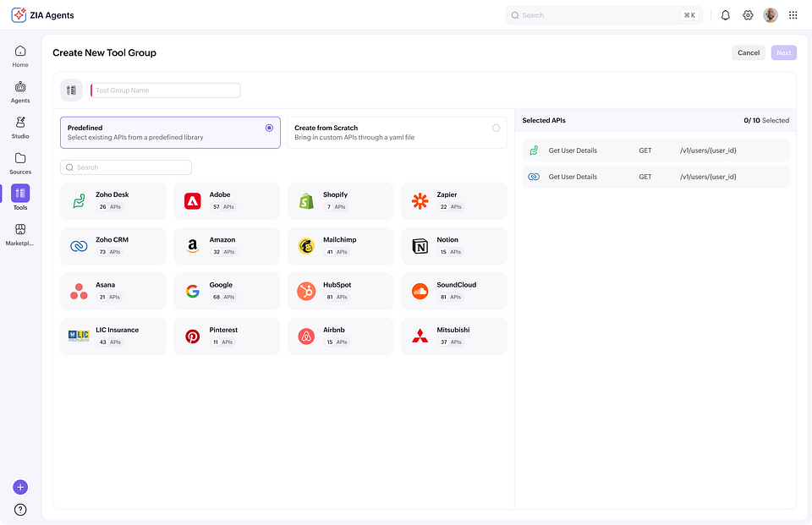
Task: Select the Asana logo icon
Action: [79, 291]
